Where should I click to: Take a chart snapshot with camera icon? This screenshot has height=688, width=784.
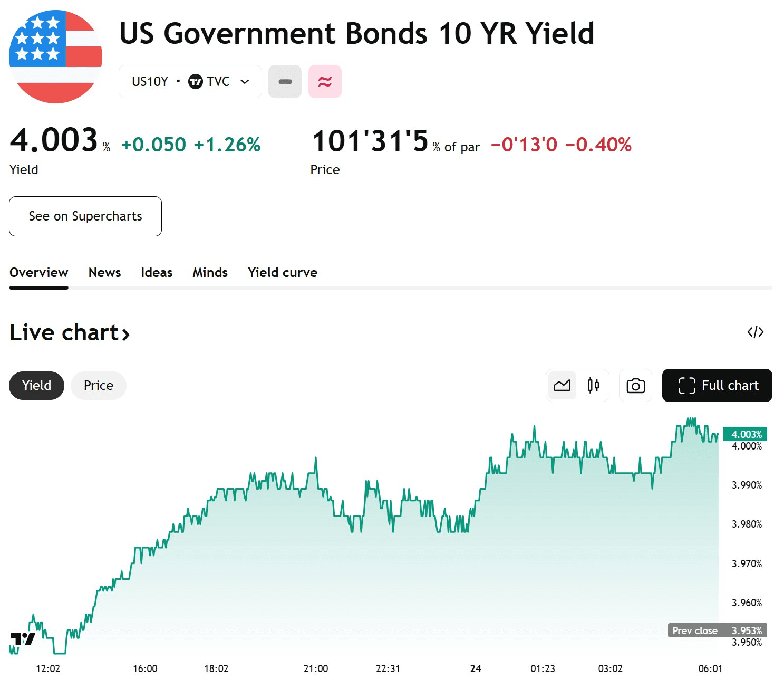(x=635, y=386)
